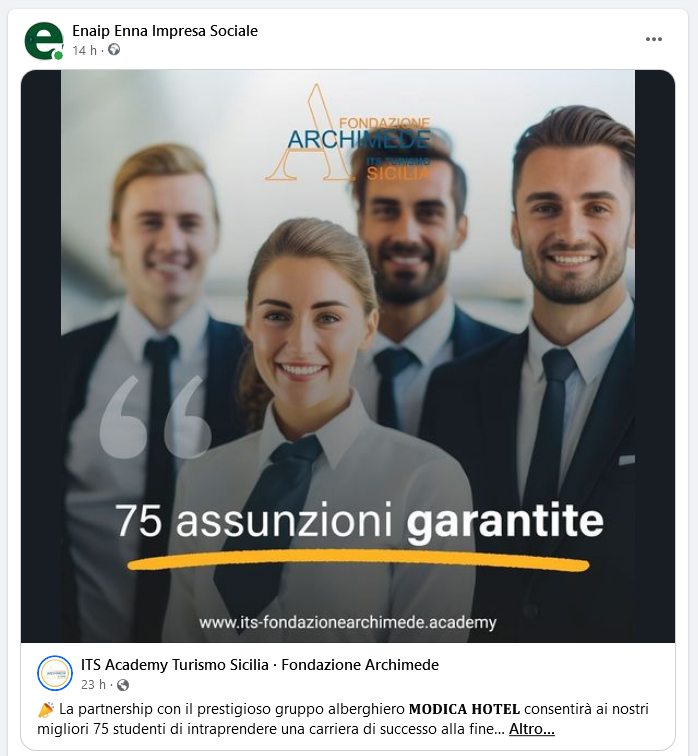Open the post options three-dot menu
This screenshot has width=698, height=756.
(x=653, y=40)
